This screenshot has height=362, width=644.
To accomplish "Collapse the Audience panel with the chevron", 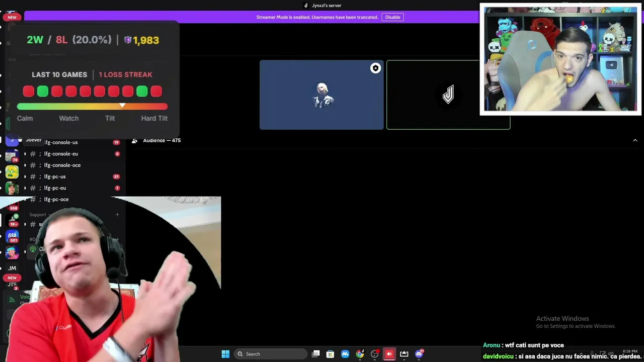I will coord(635,140).
